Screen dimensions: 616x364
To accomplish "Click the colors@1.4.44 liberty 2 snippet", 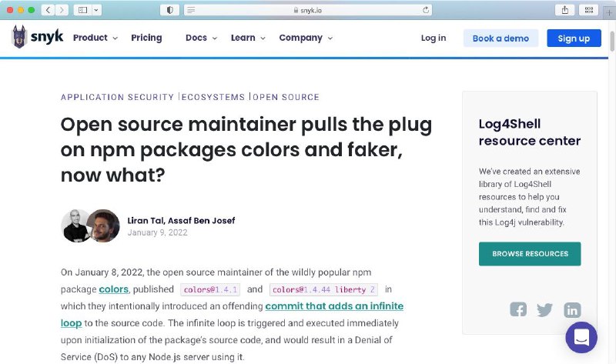I will [323, 290].
